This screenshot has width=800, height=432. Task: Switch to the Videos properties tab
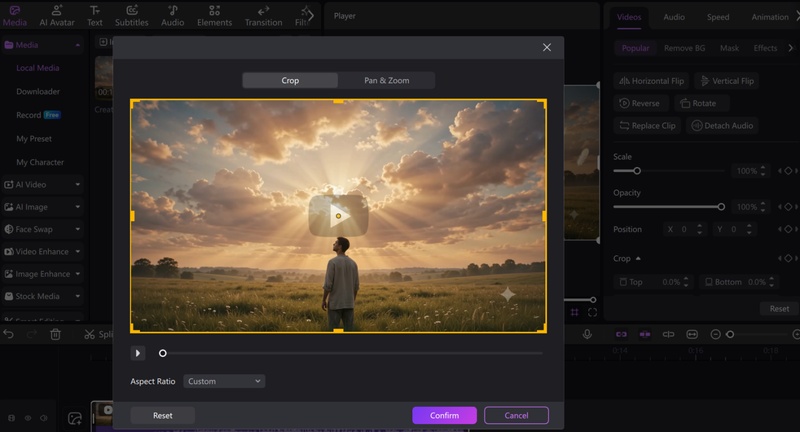(x=629, y=17)
